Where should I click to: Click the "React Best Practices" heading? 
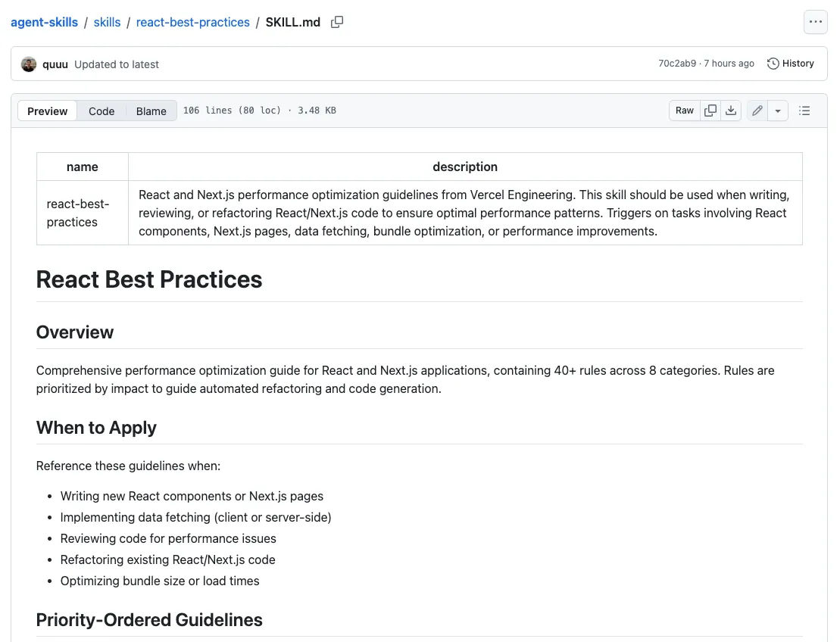click(149, 279)
